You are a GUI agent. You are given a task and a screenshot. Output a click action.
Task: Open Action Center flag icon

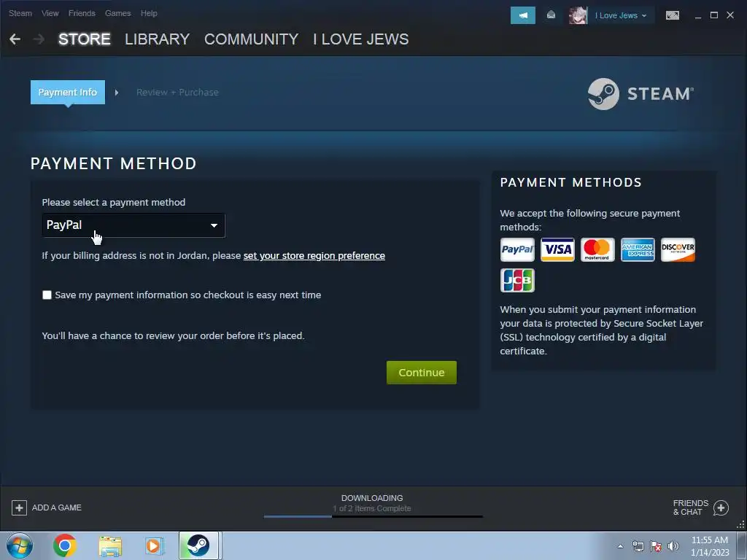(x=656, y=546)
